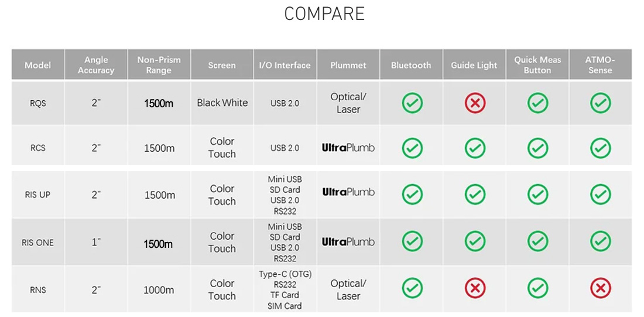The width and height of the screenshot is (644, 317).
Task: Select the I/O Interface header cell
Action: pos(285,65)
